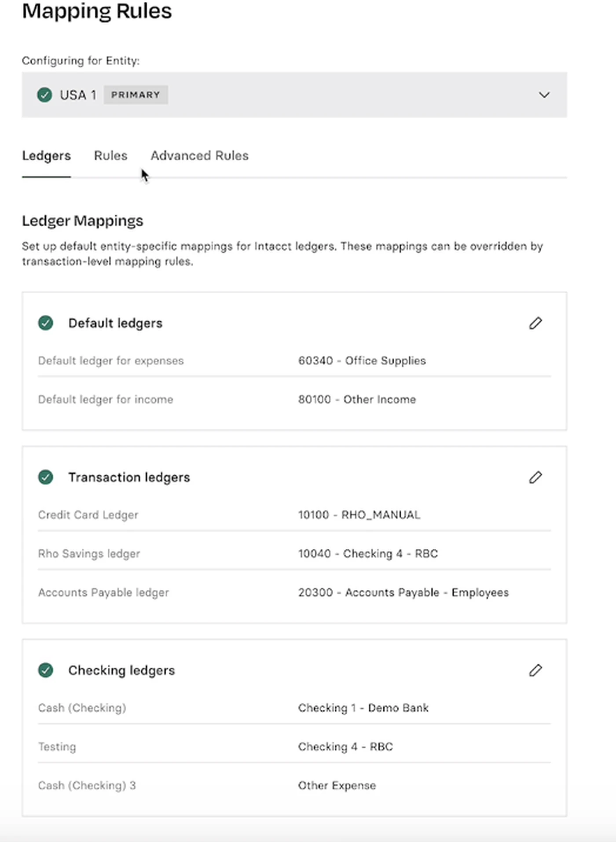Viewport: 616px width, 842px height.
Task: Click the Default ledgers green checkmark
Action: 45,323
